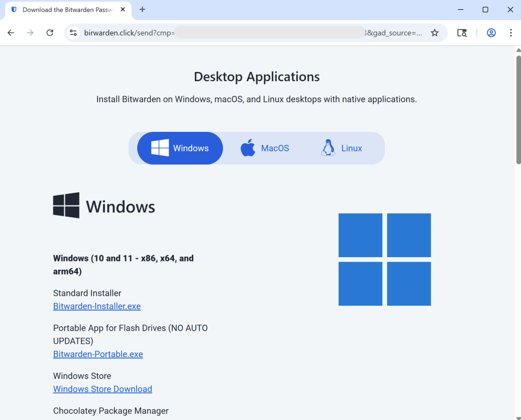Click the browser back arrow button

click(11, 33)
